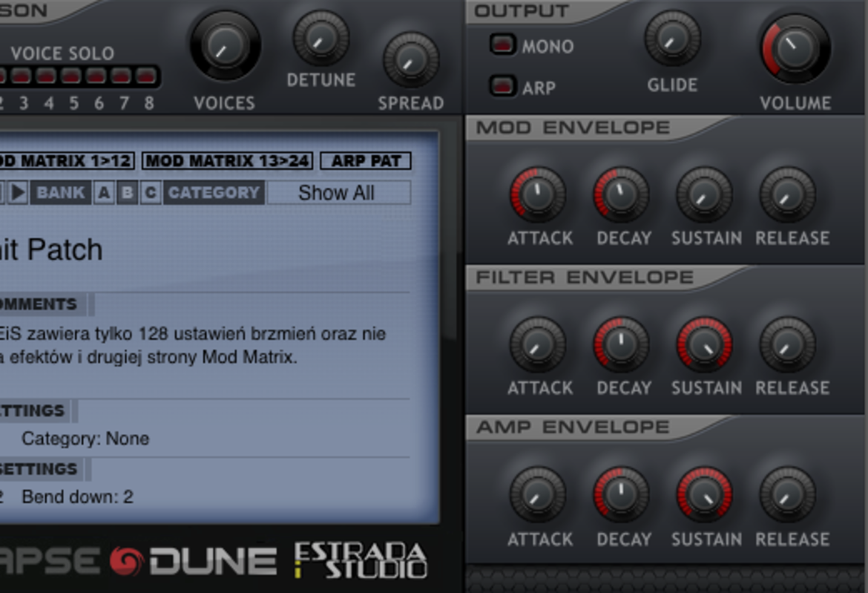Viewport: 868px width, 593px height.
Task: Click the Bank label button
Action: (x=60, y=193)
